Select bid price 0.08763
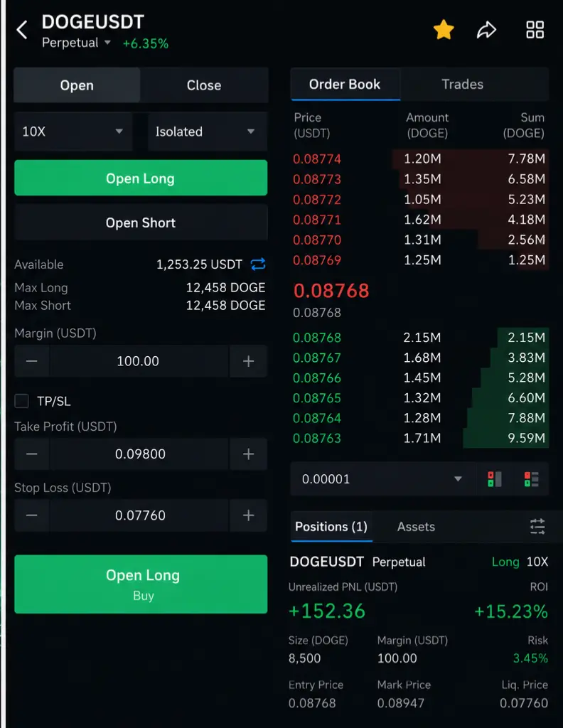This screenshot has height=728, width=563. (317, 438)
